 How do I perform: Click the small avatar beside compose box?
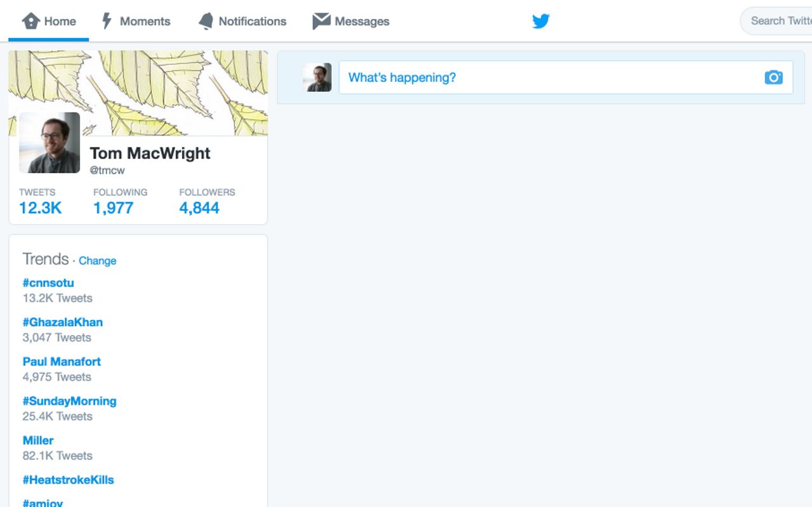point(317,77)
